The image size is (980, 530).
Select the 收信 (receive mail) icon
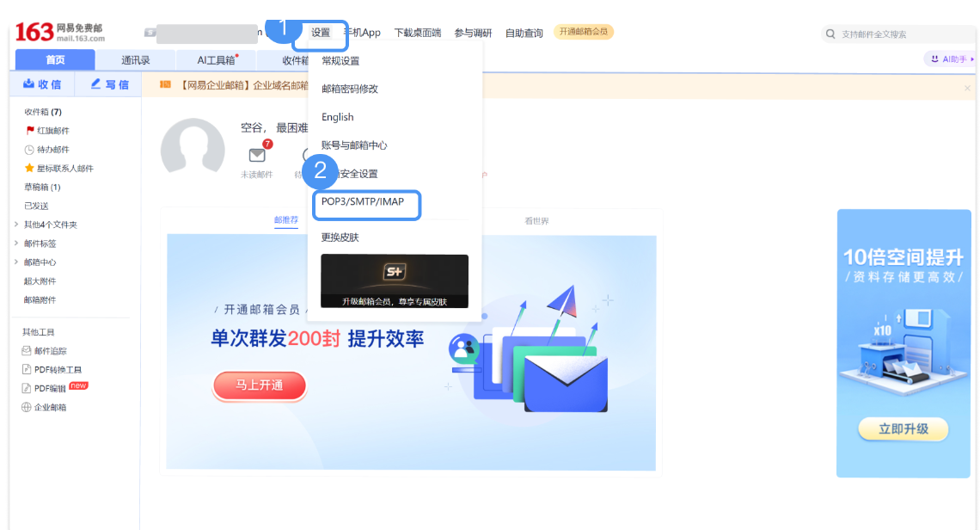click(29, 83)
